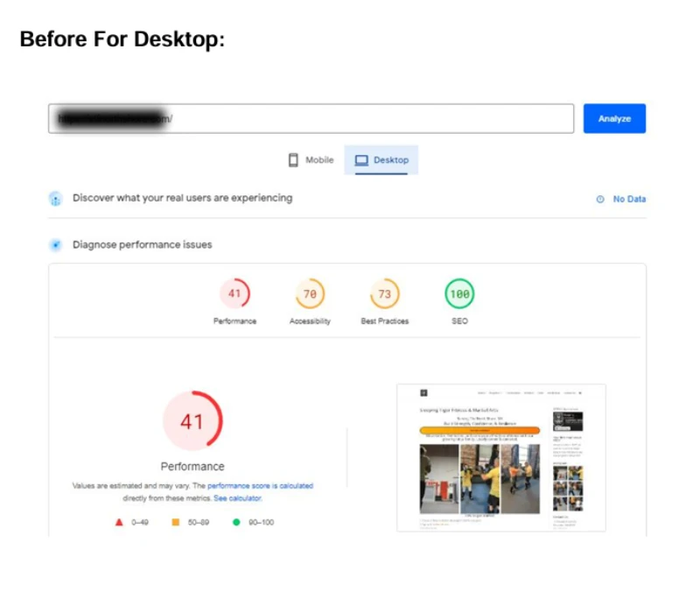Viewport: 700px width, 592px height.
Task: Click 'Diagnose performance issues' heading
Action: click(x=143, y=245)
